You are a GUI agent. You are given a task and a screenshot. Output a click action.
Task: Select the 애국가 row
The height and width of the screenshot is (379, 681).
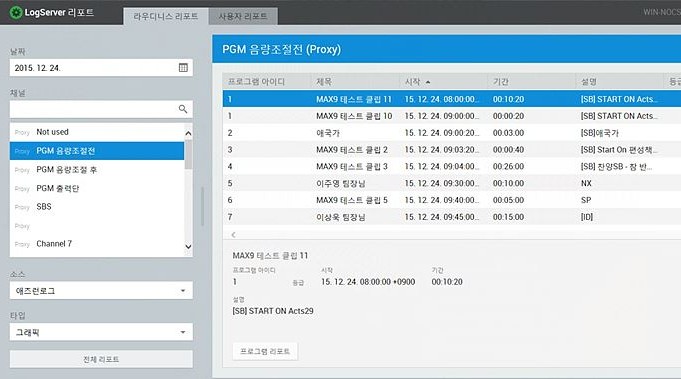(452, 133)
